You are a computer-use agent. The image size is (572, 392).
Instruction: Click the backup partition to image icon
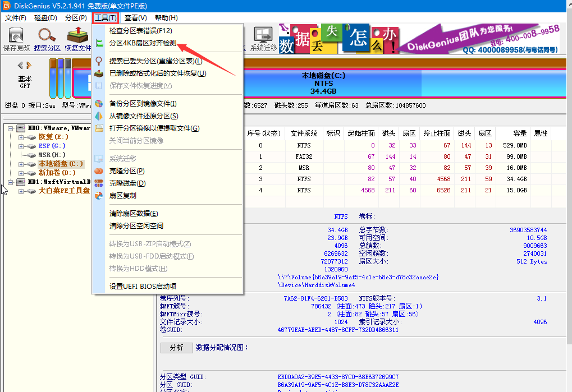(x=99, y=103)
